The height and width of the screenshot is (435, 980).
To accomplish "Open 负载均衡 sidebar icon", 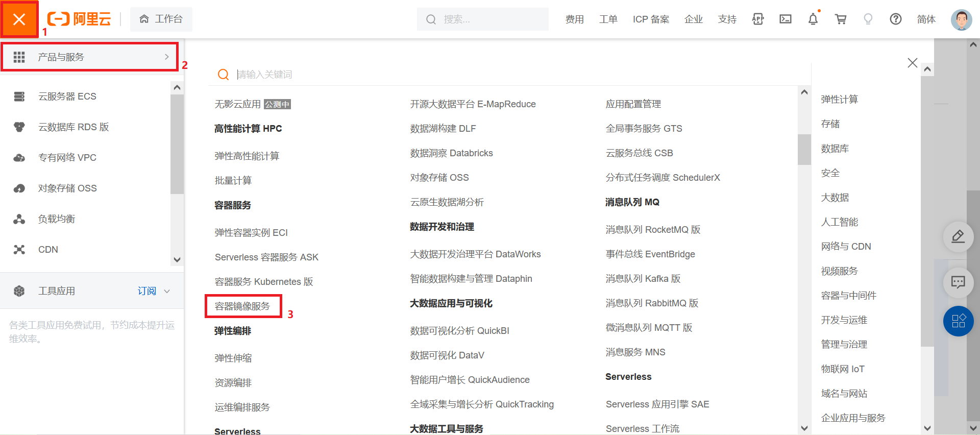I will 19,219.
